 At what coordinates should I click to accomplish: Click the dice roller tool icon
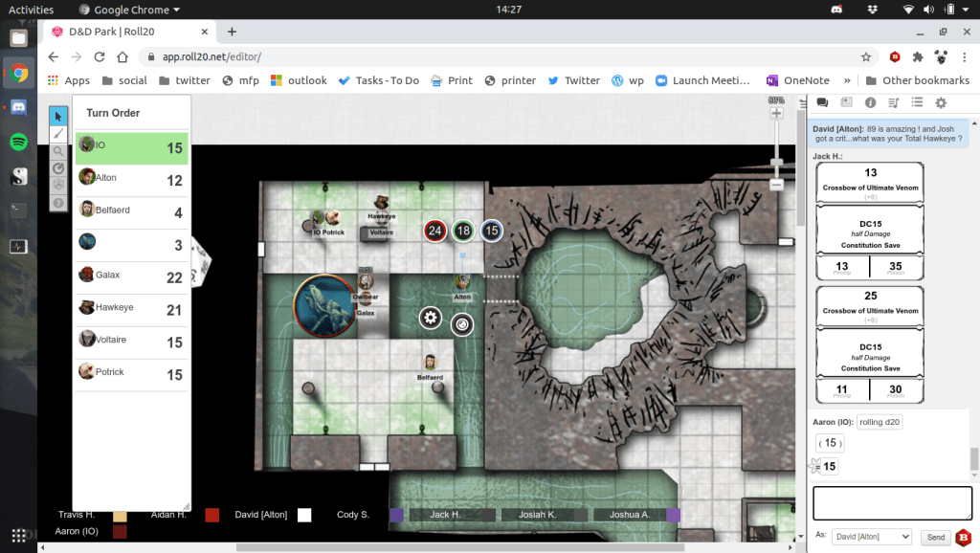[x=58, y=186]
